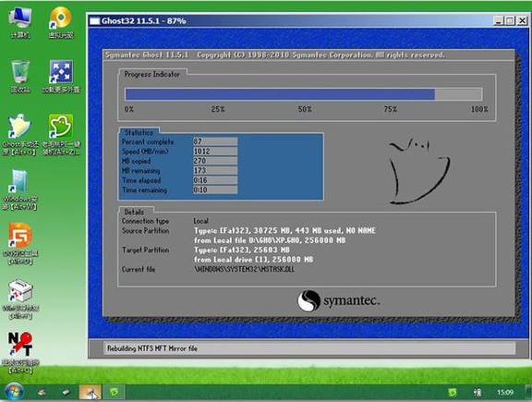Screen dimensions: 532x402
Task: Open the Recycle Bin icon
Action: 20,77
